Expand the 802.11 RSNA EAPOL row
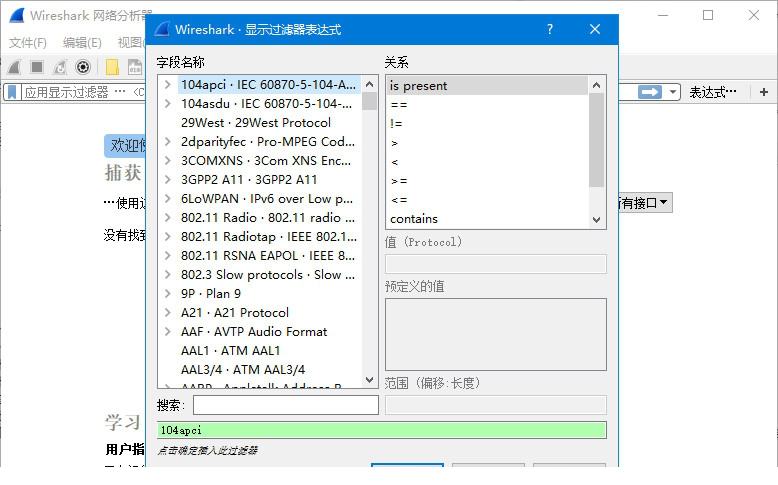Viewport: 778px width, 485px height. (168, 256)
